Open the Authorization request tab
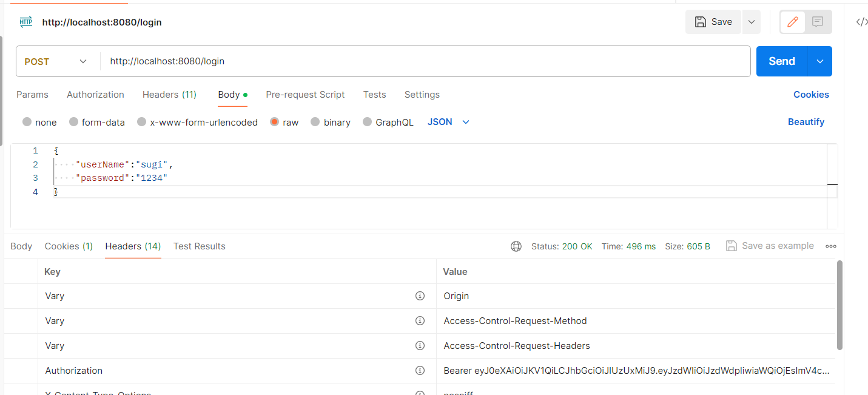Image resolution: width=868 pixels, height=395 pixels. point(95,95)
